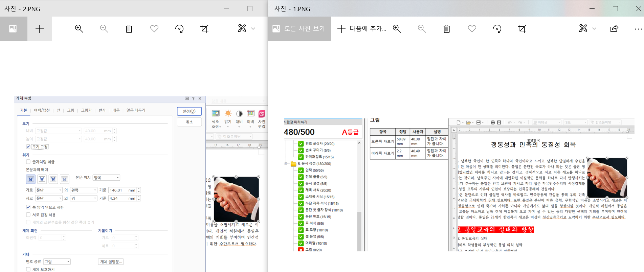Screen dimensions: 644x272
Task: Click the 모든 사진 보기 button
Action: pos(299,29)
